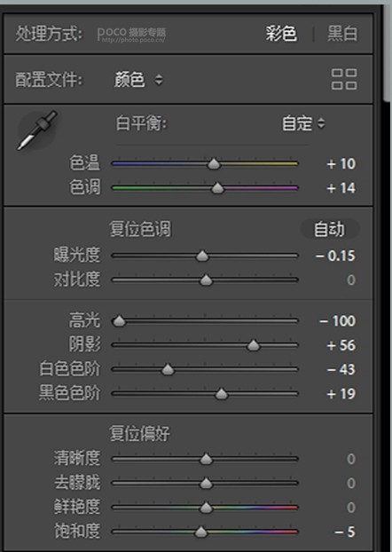Click the panel's vertical scrollbar

coord(387,53)
